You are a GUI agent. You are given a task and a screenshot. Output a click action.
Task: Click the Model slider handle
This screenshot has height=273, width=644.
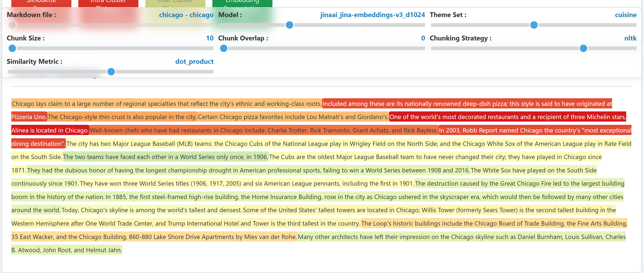(289, 25)
